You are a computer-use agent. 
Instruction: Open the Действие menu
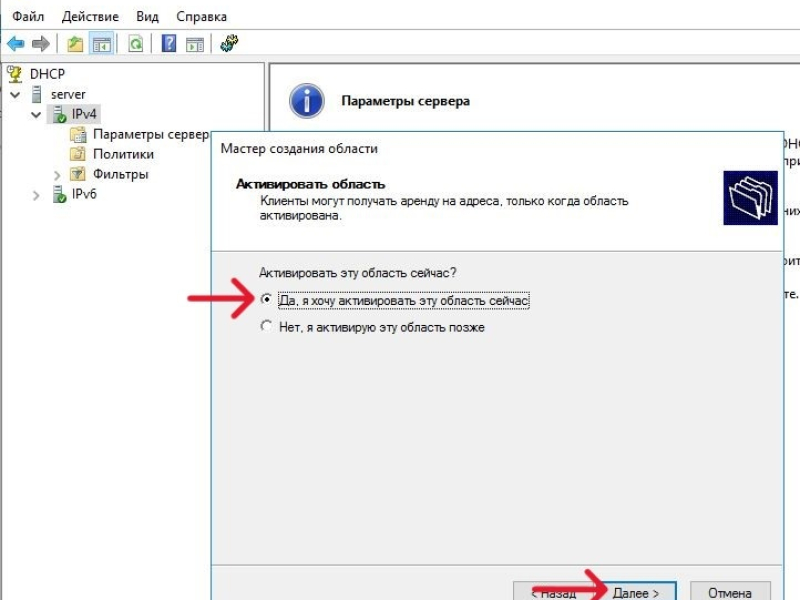click(x=90, y=16)
